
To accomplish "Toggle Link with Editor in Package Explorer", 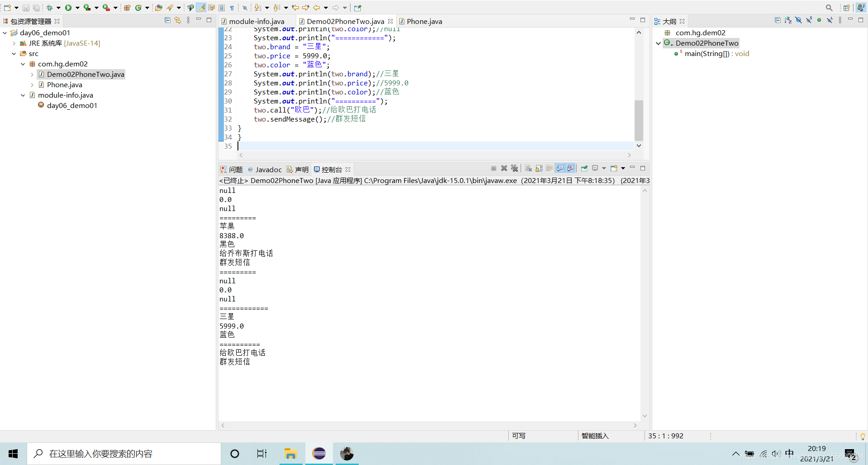I will click(178, 20).
